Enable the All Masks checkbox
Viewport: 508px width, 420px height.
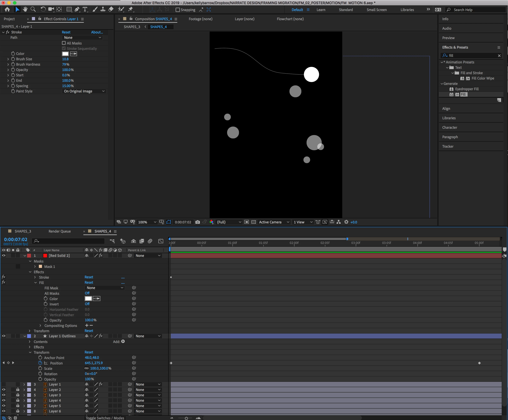(64, 43)
